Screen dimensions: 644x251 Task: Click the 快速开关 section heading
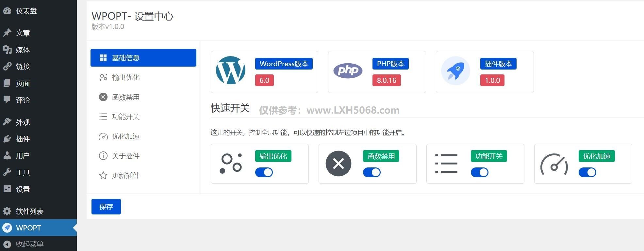(230, 108)
